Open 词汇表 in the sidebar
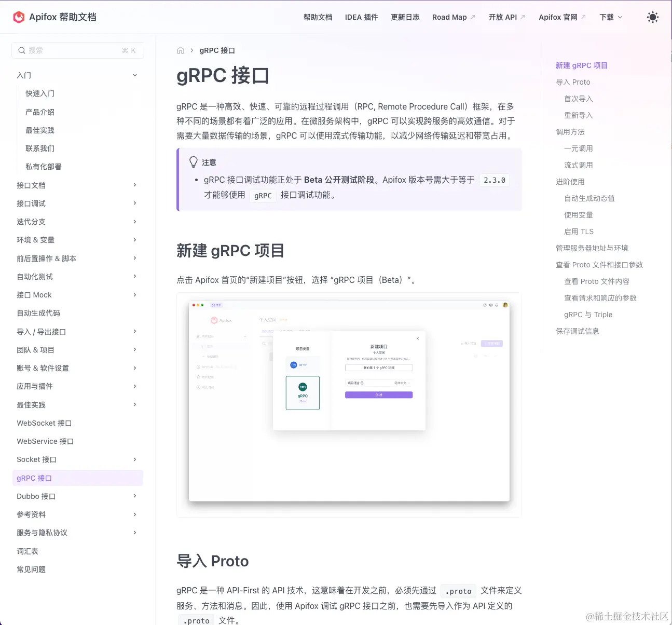Screen dimensions: 672x625 (x=28, y=551)
